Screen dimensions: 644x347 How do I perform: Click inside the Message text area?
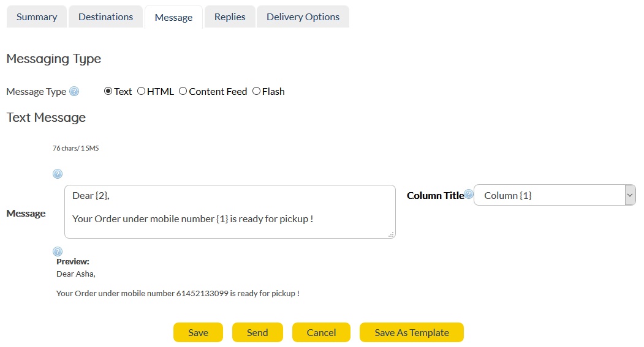pos(230,212)
